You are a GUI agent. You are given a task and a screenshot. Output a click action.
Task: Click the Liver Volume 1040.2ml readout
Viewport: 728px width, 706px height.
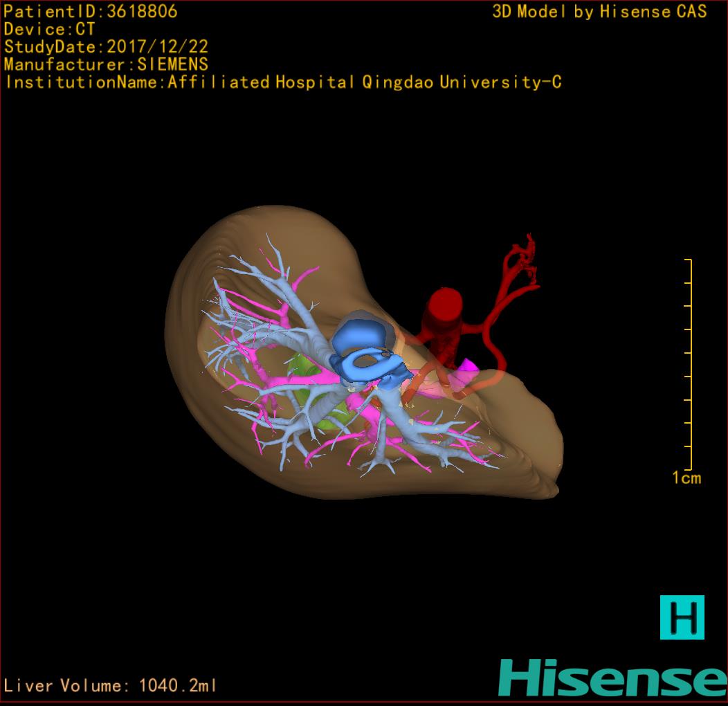coord(111,686)
